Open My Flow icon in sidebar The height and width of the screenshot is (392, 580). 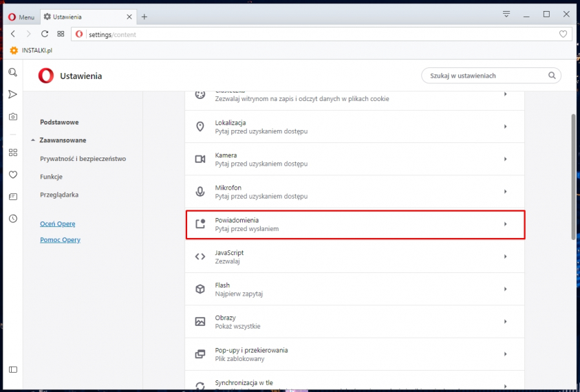[12, 94]
